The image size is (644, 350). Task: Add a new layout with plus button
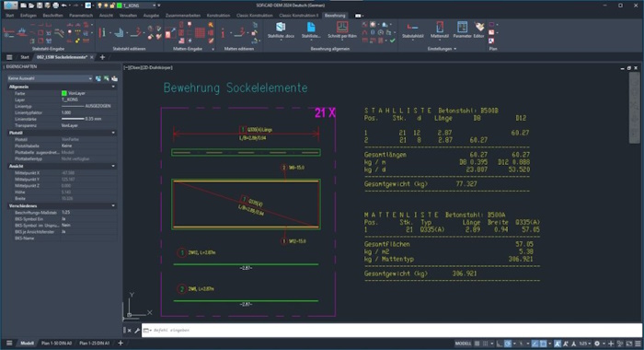coord(121,343)
